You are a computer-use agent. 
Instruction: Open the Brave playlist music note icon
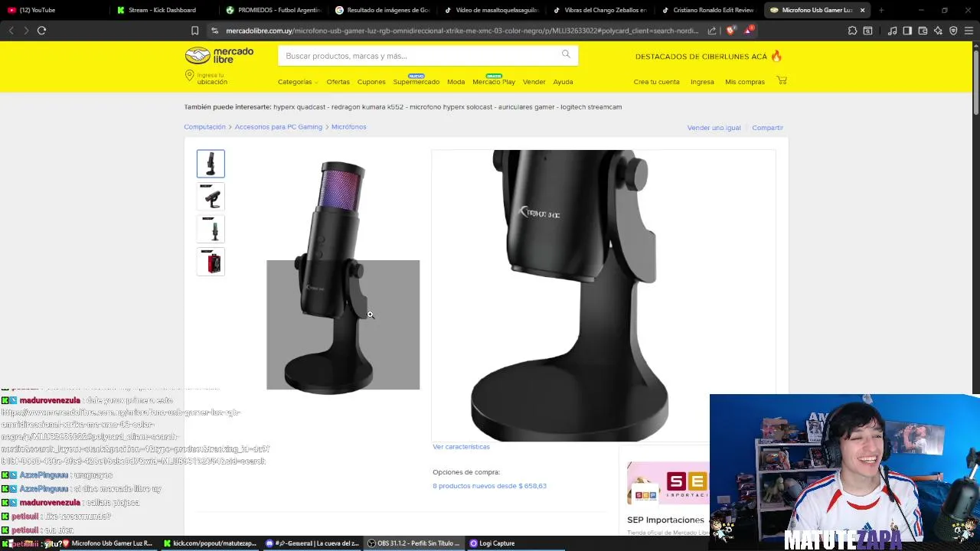tap(892, 31)
